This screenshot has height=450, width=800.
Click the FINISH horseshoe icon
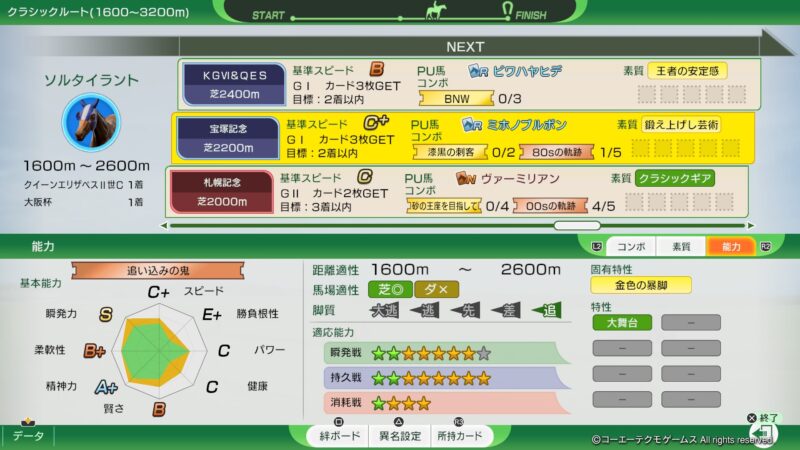click(507, 9)
